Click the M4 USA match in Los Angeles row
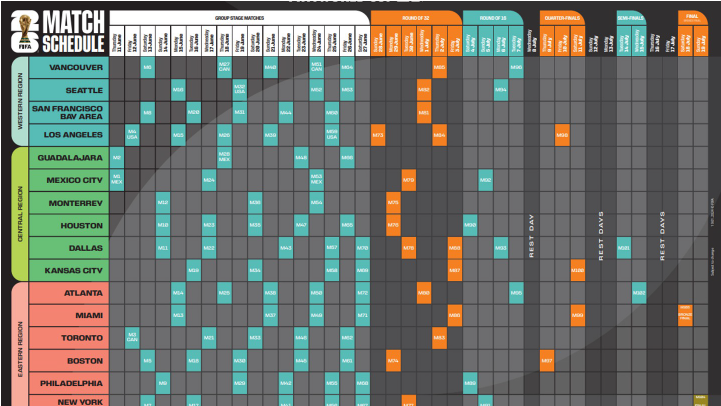The height and width of the screenshot is (406, 721). pyautogui.click(x=132, y=134)
